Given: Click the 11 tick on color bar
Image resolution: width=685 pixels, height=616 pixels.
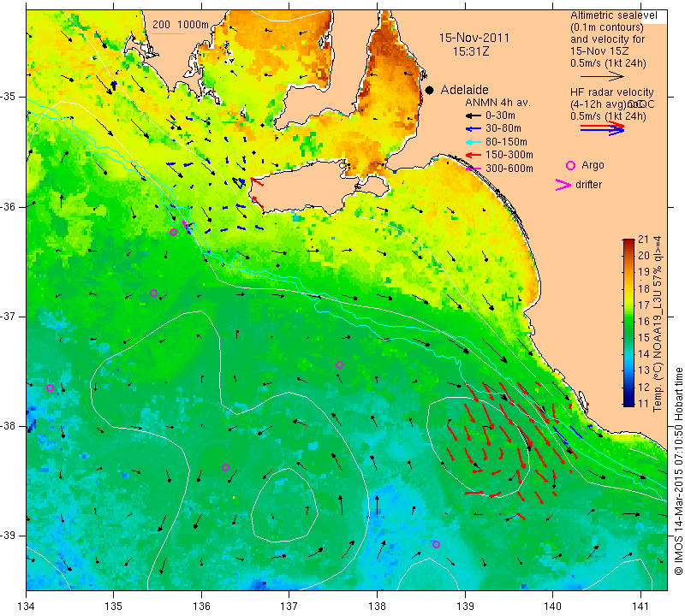Looking at the screenshot, I should [644, 403].
